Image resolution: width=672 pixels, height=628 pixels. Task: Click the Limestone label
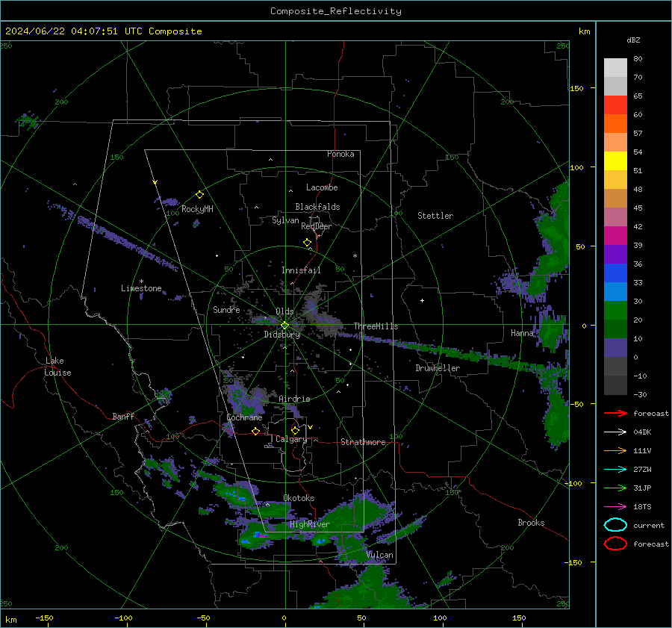pyautogui.click(x=141, y=288)
